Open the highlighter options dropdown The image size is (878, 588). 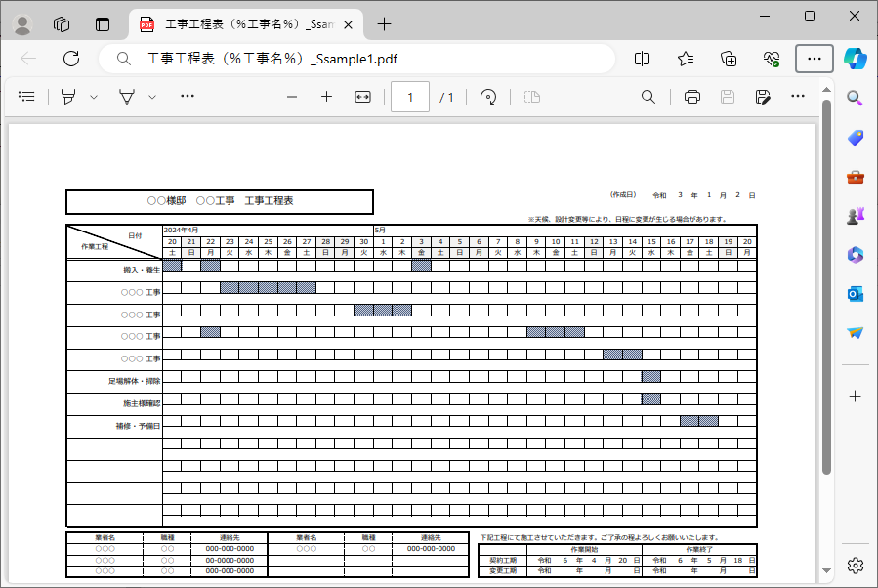[x=151, y=96]
